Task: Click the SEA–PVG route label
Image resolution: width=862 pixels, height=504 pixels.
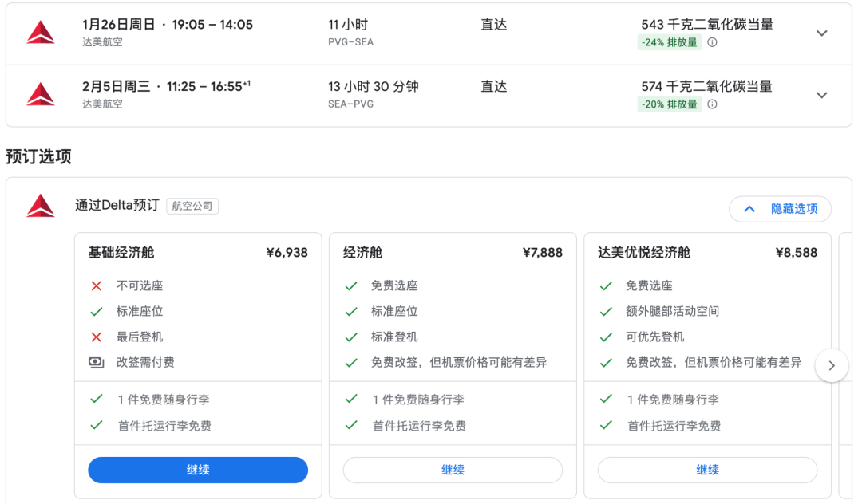Action: (x=350, y=104)
